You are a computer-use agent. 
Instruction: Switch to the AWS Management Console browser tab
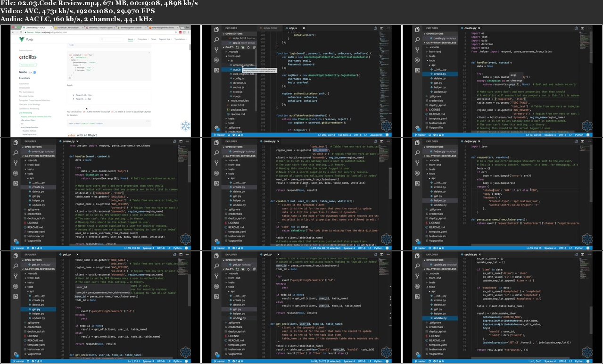pos(163,28)
